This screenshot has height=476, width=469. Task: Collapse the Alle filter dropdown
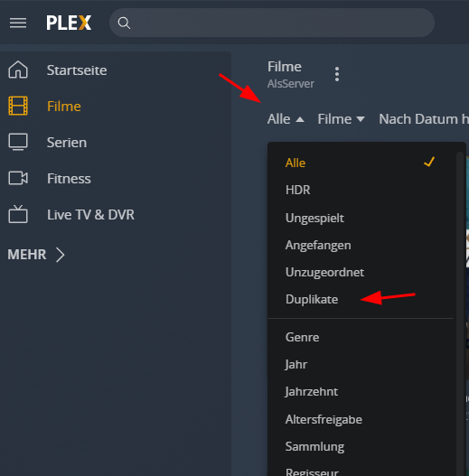(x=286, y=119)
